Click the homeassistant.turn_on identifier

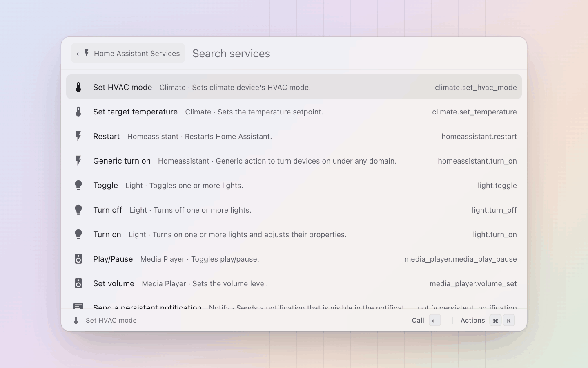coord(477,161)
